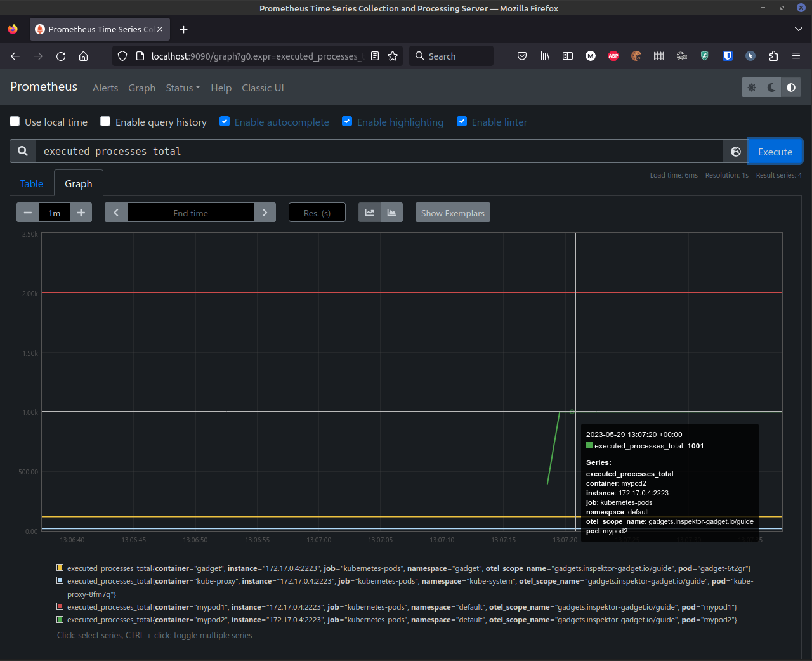Enable the Use local time checkbox
The height and width of the screenshot is (661, 812).
15,122
